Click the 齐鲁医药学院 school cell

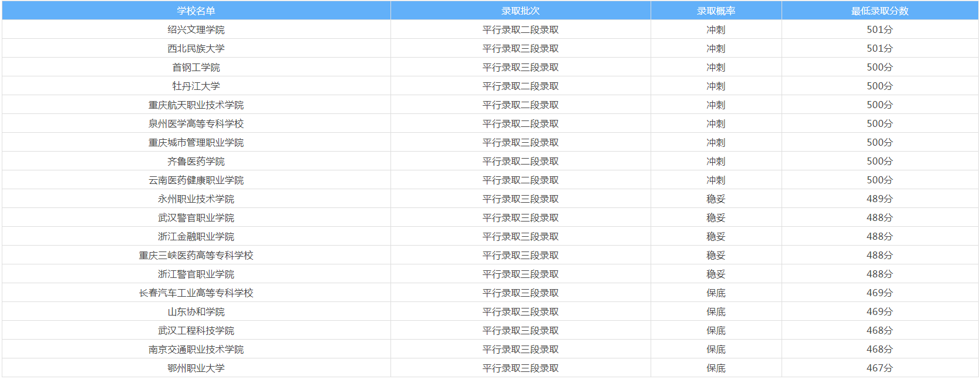[x=196, y=161]
